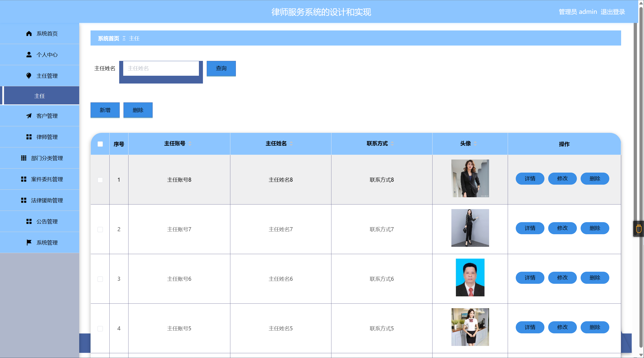Click the grid icon beside 律师管理

[29, 137]
